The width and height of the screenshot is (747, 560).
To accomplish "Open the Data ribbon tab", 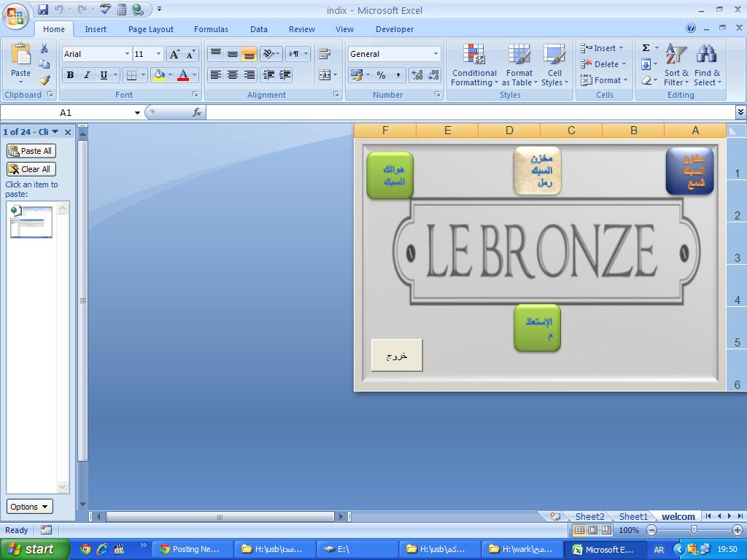I will 259,29.
